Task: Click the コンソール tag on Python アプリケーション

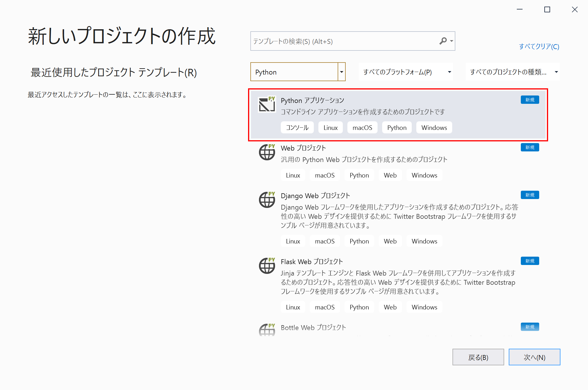Action: click(297, 128)
